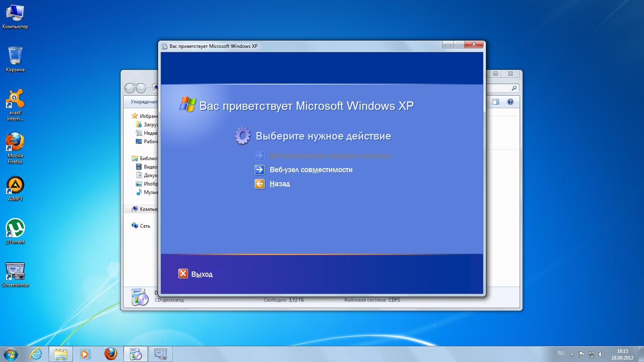The width and height of the screenshot is (644, 362).
Task: Launch the avast! Internet Security shortcut
Action: click(x=15, y=105)
